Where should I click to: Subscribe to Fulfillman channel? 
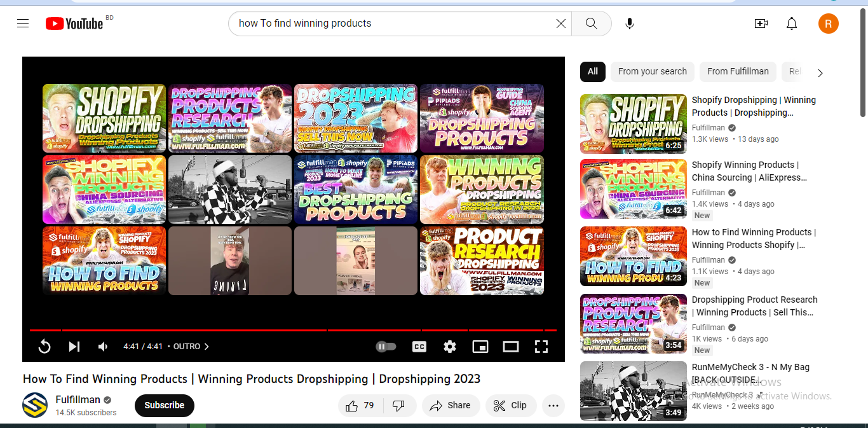(165, 405)
